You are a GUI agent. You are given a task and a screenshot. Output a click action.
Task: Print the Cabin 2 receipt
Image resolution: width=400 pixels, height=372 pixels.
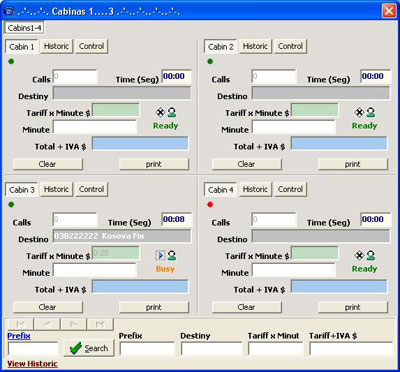[353, 164]
